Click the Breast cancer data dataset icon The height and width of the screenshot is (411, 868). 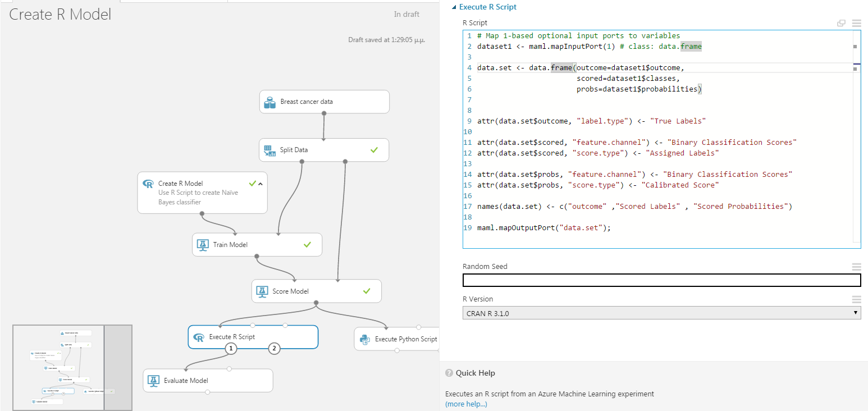pyautogui.click(x=269, y=102)
